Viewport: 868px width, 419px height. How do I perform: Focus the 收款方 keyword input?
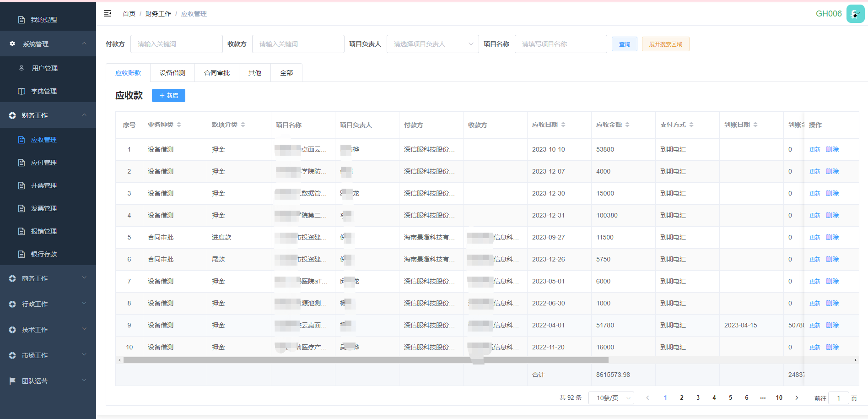pyautogui.click(x=298, y=44)
